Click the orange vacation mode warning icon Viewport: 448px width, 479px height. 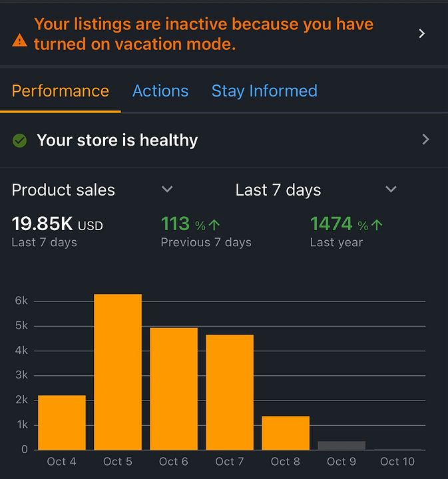pos(20,40)
